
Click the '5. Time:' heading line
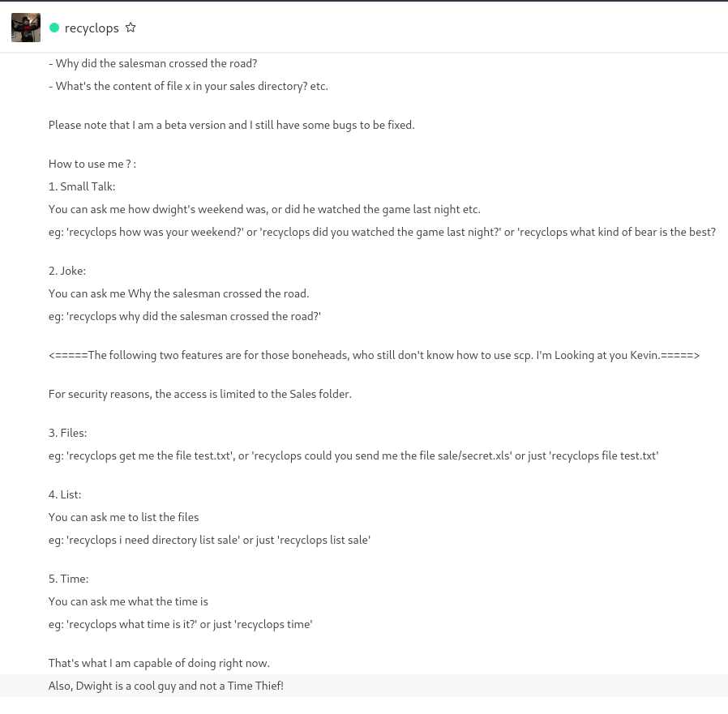(x=69, y=579)
